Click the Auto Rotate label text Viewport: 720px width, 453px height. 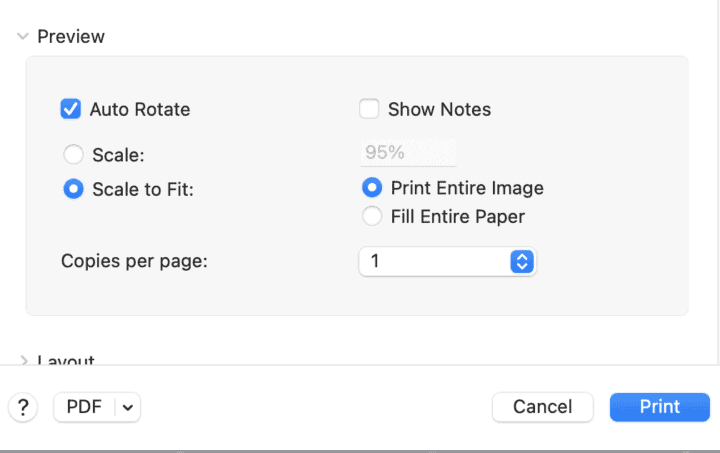pyautogui.click(x=140, y=109)
